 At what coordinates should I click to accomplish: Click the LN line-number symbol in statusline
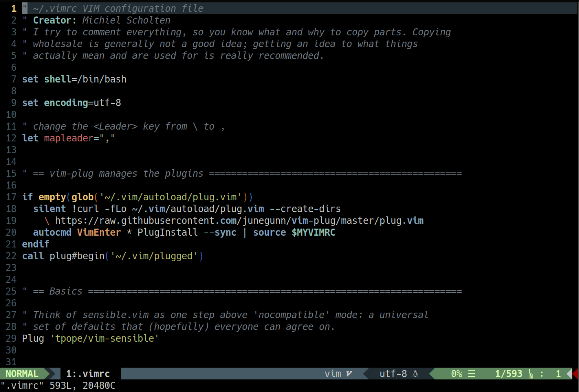[x=531, y=374]
